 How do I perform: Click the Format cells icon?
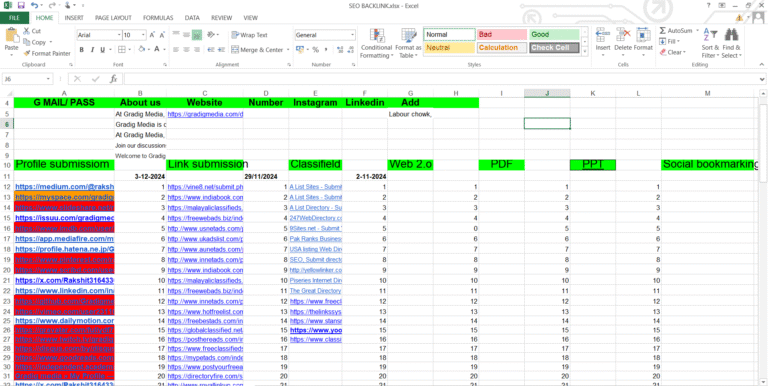[643, 35]
